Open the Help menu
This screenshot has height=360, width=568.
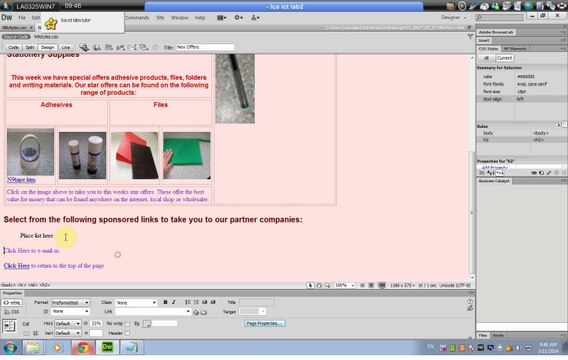click(x=200, y=18)
